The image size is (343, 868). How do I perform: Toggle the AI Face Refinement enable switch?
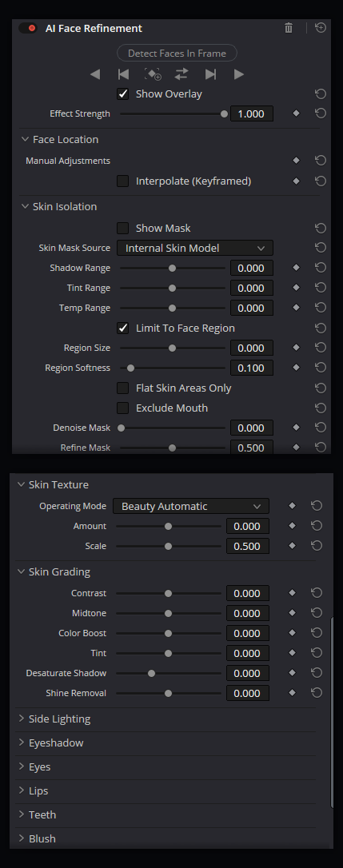pyautogui.click(x=28, y=28)
